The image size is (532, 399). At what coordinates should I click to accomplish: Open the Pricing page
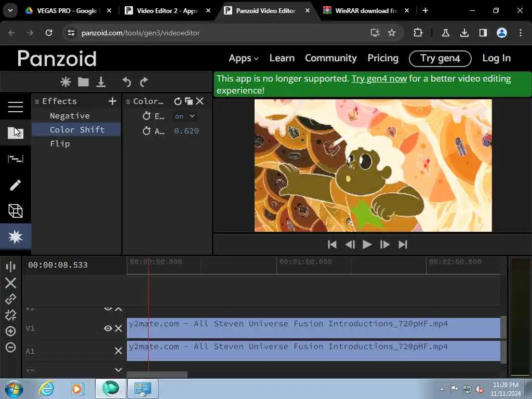383,58
